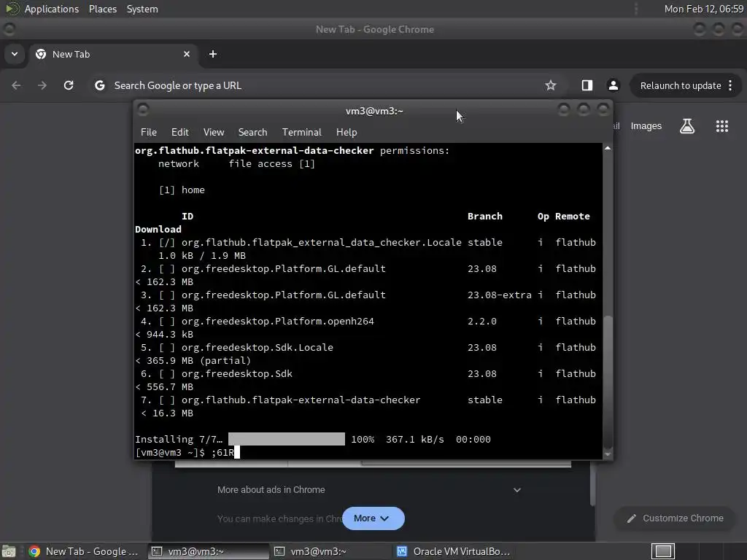Go back in Chrome navigation
747x560 pixels.
16,85
